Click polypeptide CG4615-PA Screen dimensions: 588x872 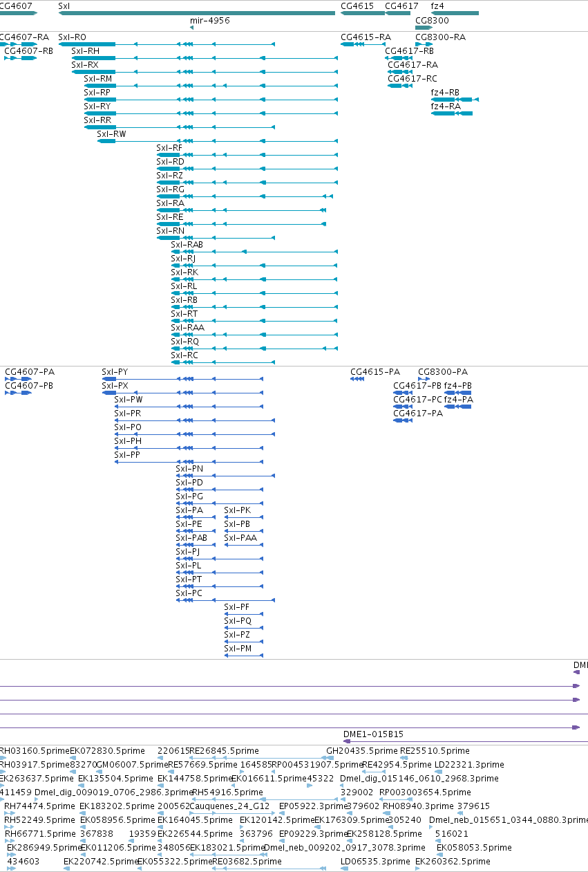375,372
